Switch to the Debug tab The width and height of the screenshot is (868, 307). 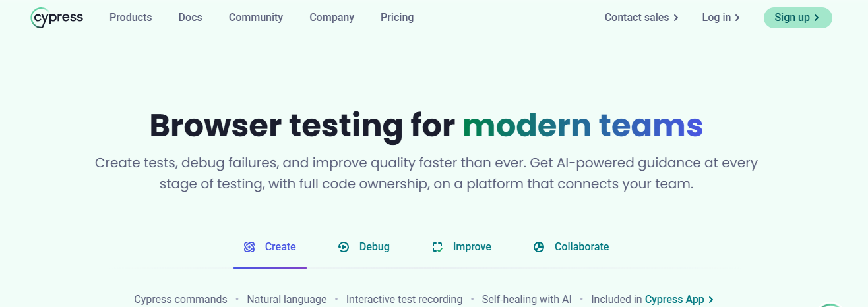[374, 247]
